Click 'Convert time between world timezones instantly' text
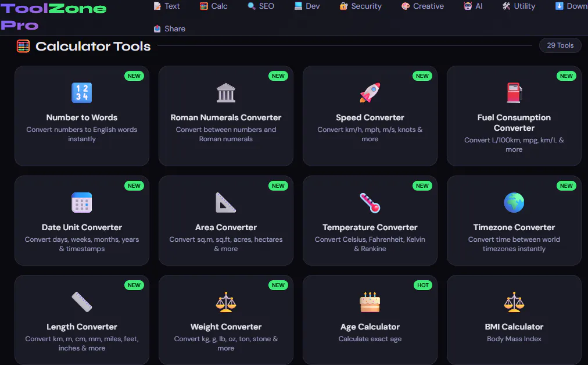The image size is (588, 365). pyautogui.click(x=514, y=244)
